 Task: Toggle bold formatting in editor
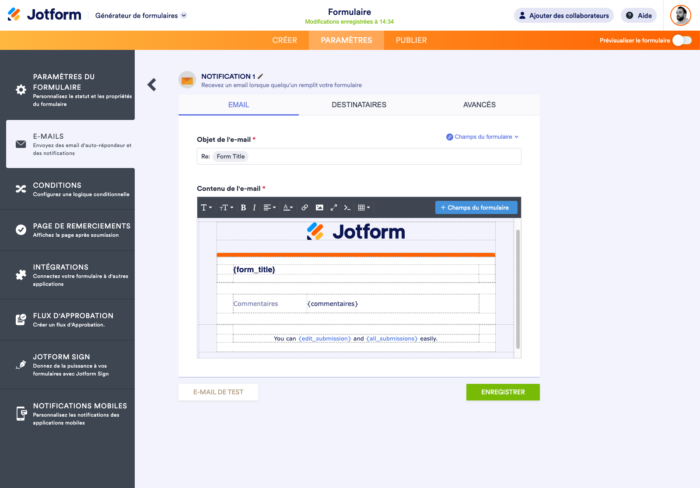243,208
